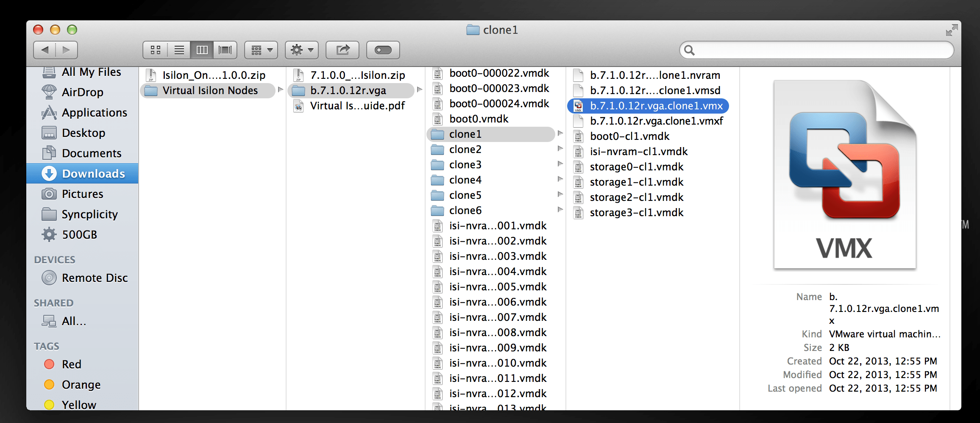The width and height of the screenshot is (980, 423).
Task: Go back with the left arrow button
Action: [x=45, y=50]
